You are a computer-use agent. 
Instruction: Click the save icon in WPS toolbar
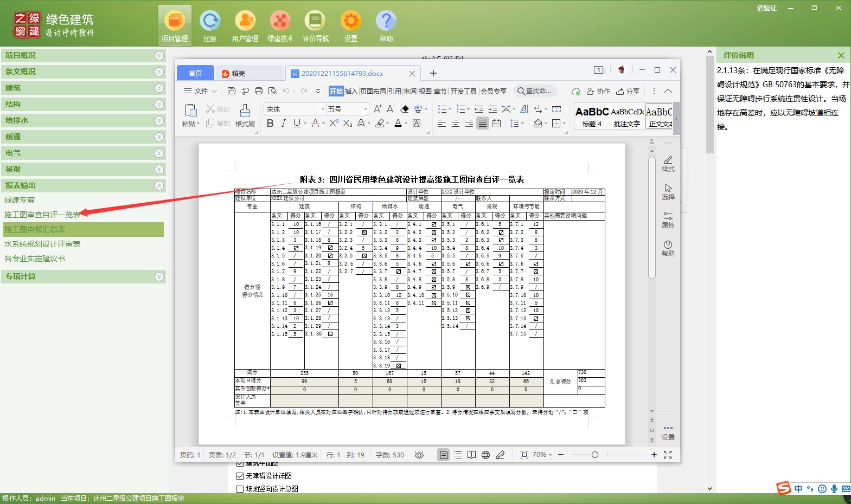pos(232,91)
